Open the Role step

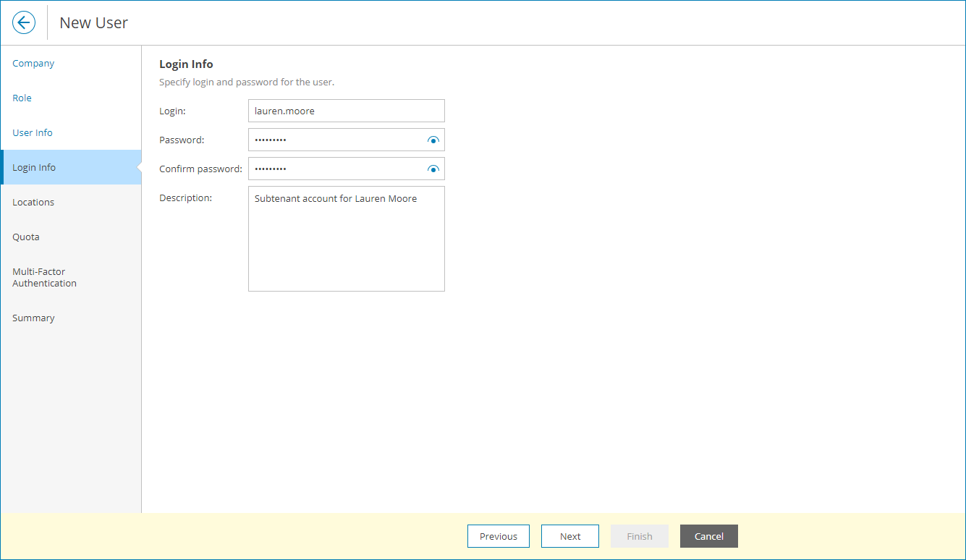(x=22, y=98)
